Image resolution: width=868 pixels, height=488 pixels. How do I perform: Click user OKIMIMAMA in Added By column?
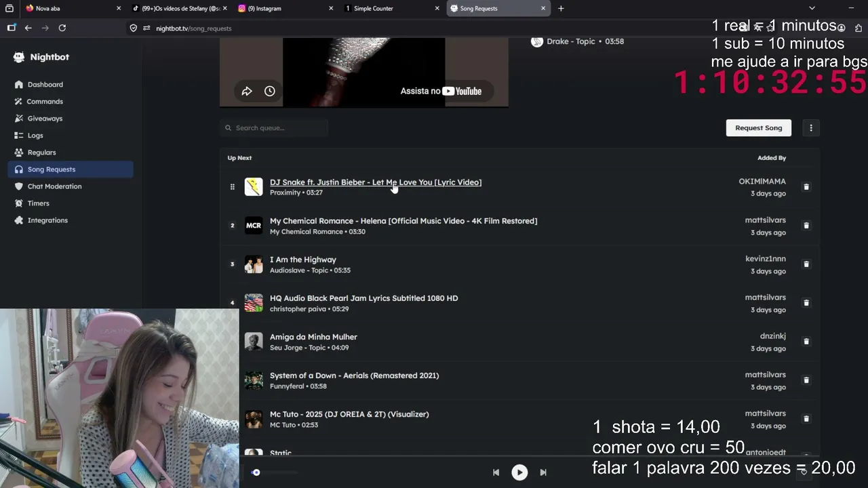(x=762, y=182)
